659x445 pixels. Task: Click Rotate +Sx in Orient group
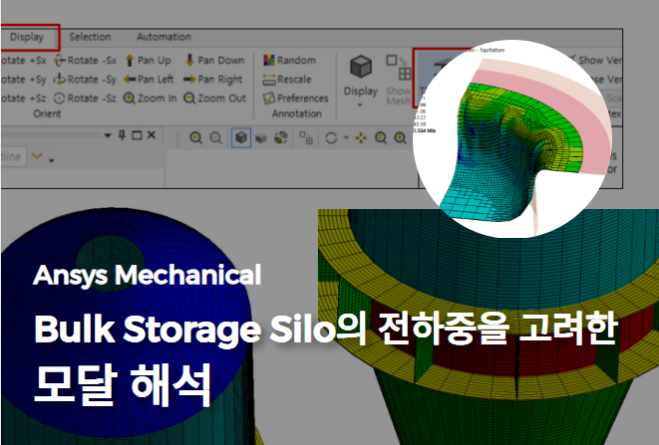(x=24, y=61)
